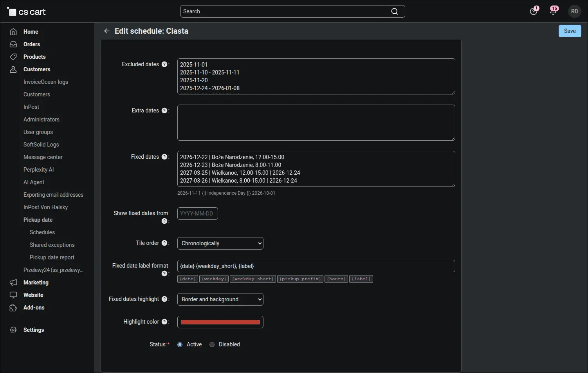Click help icon next to Excluded dates

click(x=164, y=64)
